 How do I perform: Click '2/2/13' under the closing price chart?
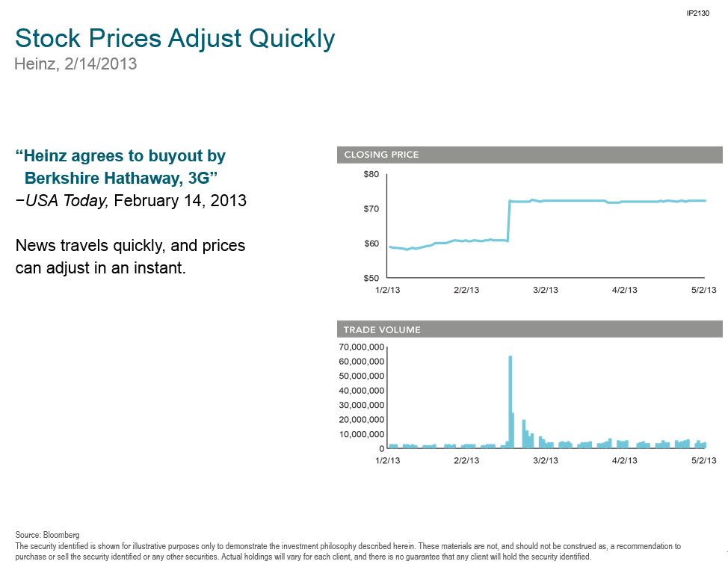[x=466, y=290]
